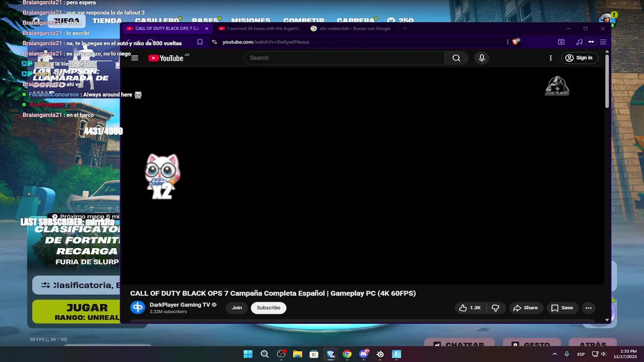
Task: Start voice search with microphone icon
Action: (481, 58)
